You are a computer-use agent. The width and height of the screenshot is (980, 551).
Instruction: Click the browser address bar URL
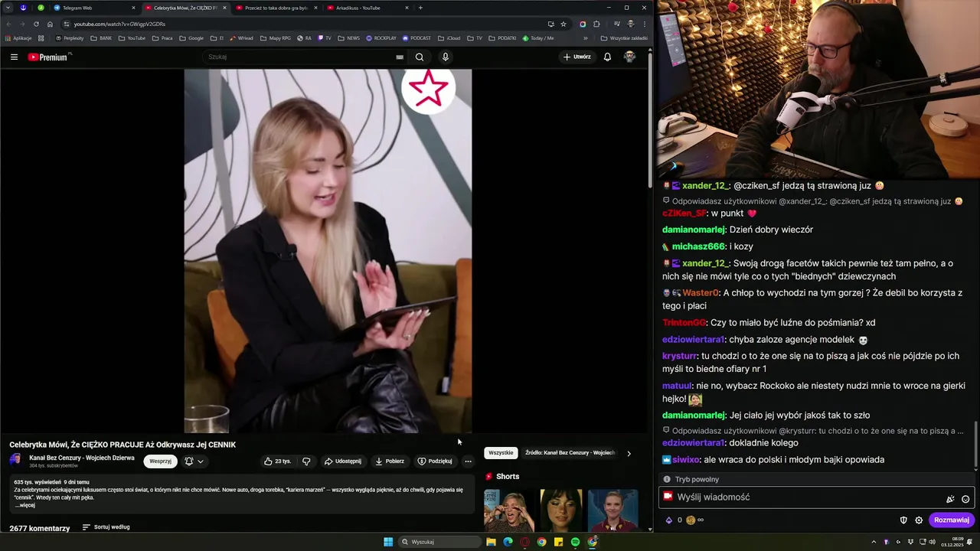click(x=119, y=24)
